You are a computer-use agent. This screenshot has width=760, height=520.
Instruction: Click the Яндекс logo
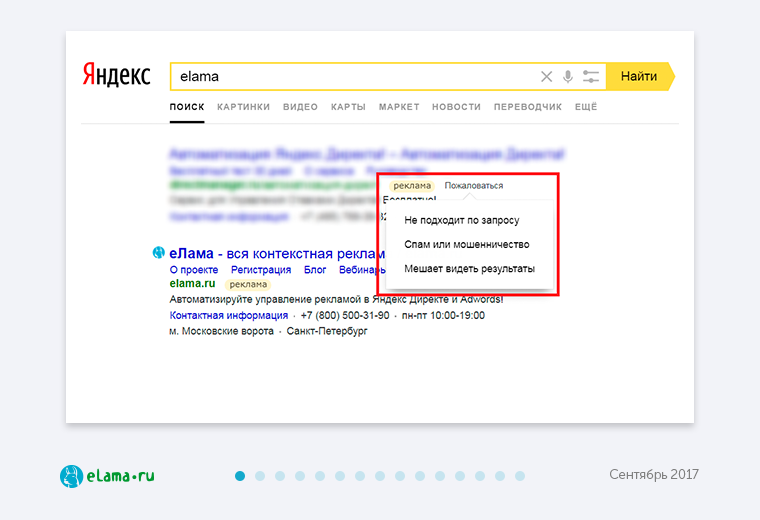tap(117, 76)
